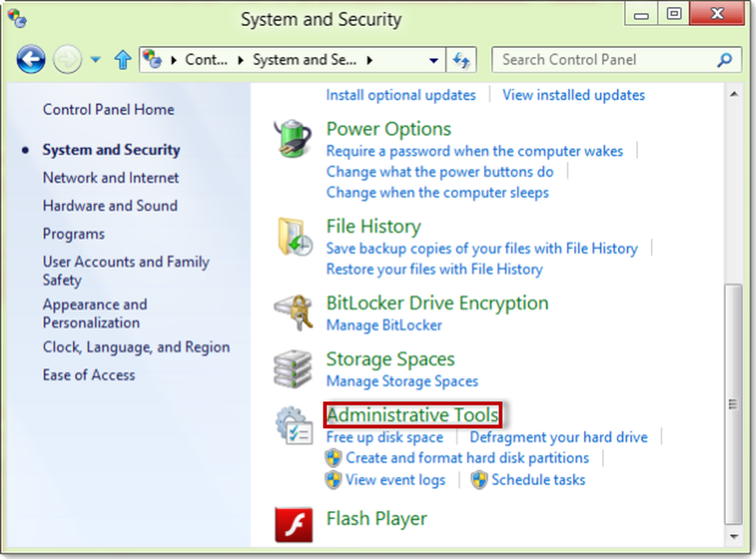
Task: Click the Flash Player icon
Action: pos(293,524)
